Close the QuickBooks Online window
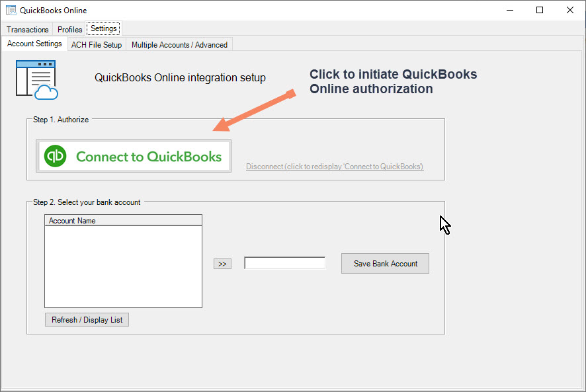Screen dimensions: 586x392 pyautogui.click(x=570, y=10)
